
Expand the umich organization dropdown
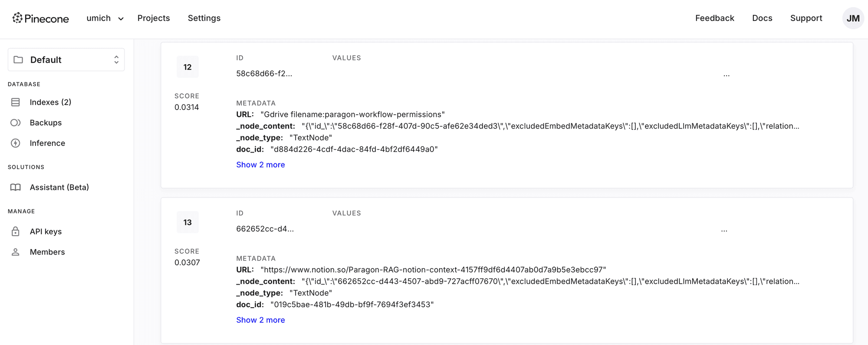tap(105, 18)
